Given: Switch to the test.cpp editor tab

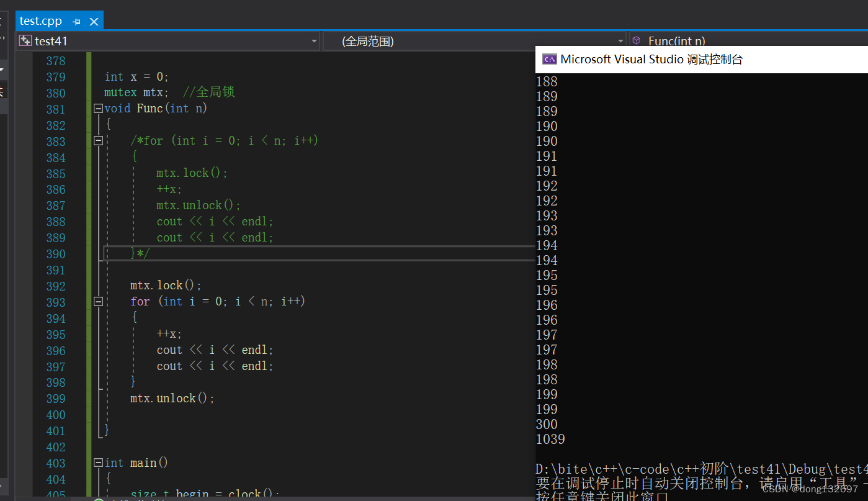Looking at the screenshot, I should 41,21.
